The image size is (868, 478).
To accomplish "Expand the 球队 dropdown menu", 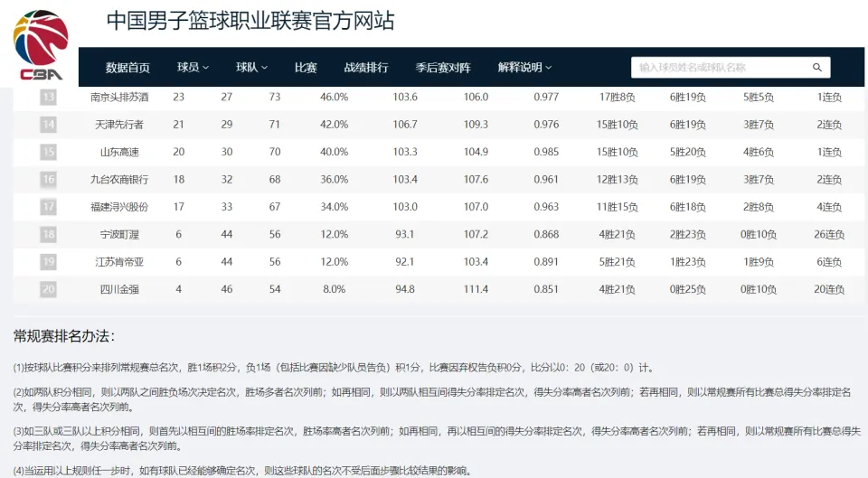I will pos(251,68).
